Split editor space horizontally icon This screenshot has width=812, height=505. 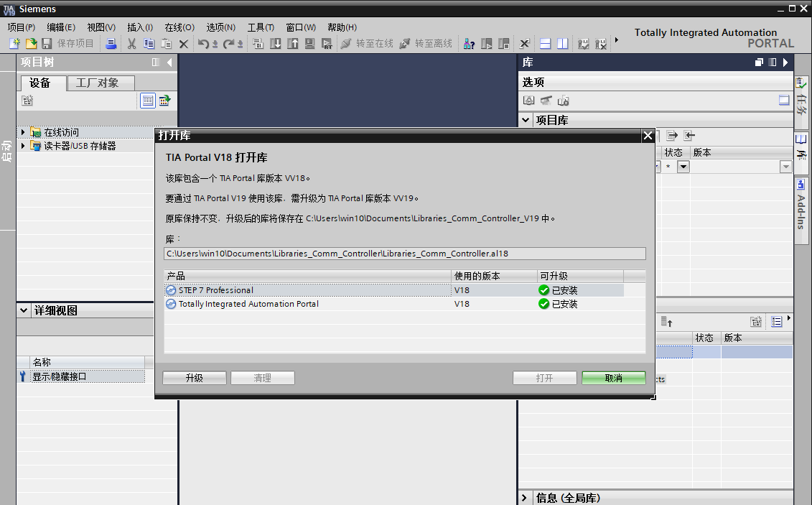pos(546,44)
